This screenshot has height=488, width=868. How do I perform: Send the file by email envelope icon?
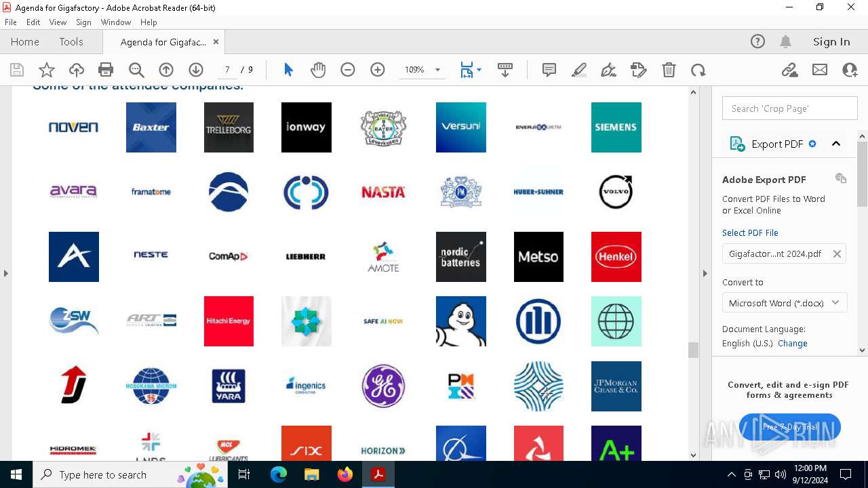pos(820,70)
